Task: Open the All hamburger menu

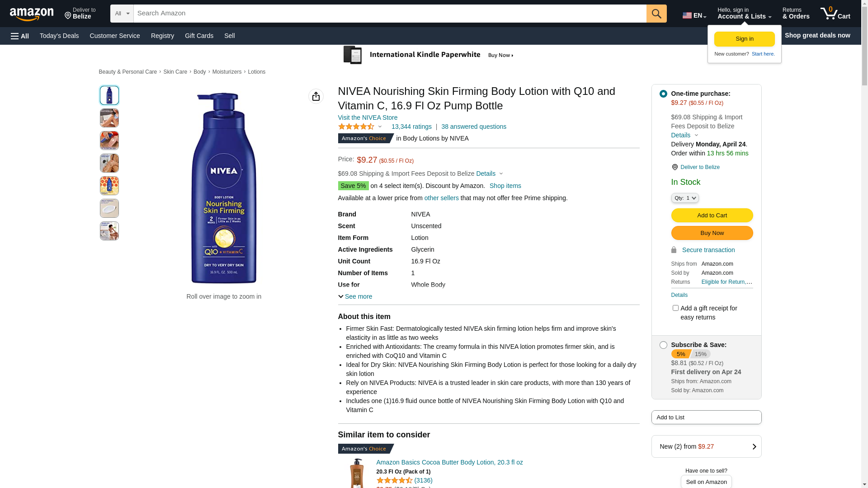Action: click(x=20, y=36)
